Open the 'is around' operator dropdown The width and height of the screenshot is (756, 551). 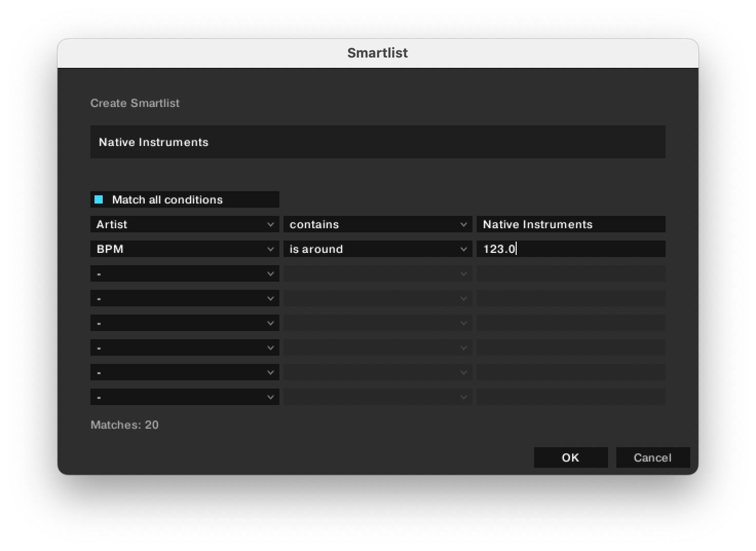tap(378, 249)
